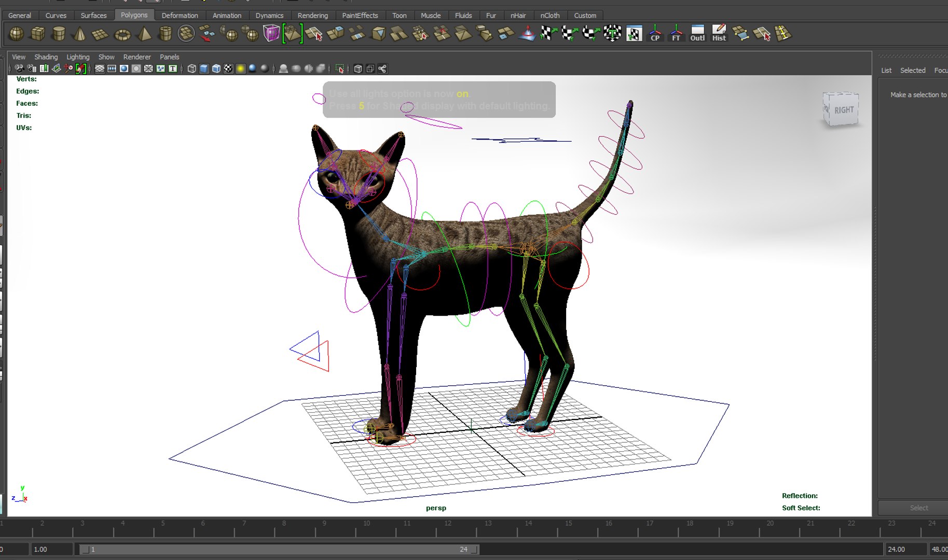Viewport: 948px width, 560px height.
Task: Toggle the viewport grid display icon
Action: (100, 68)
